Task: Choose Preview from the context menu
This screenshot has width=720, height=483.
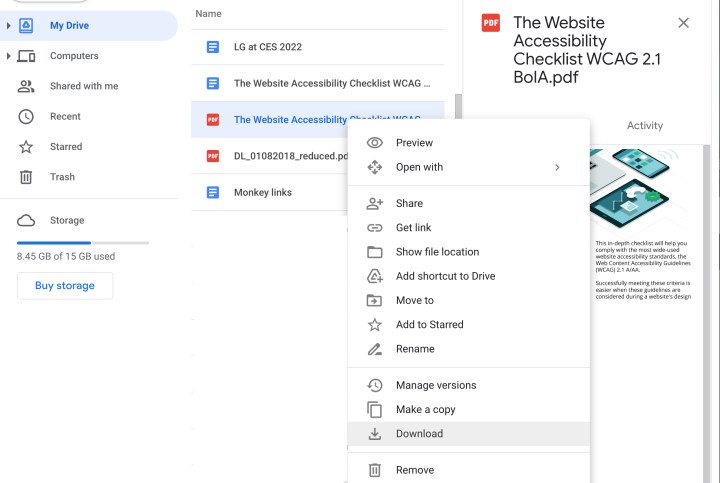Action: pos(468,143)
